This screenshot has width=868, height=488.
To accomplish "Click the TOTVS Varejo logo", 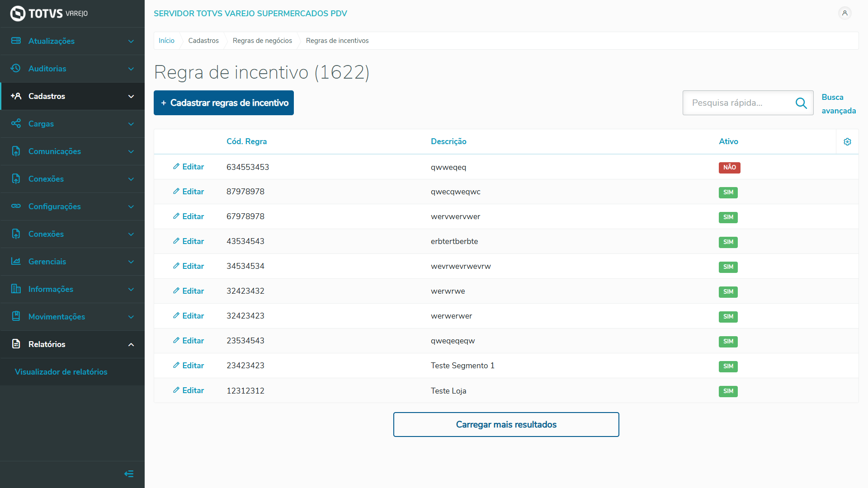I will 49,14.
